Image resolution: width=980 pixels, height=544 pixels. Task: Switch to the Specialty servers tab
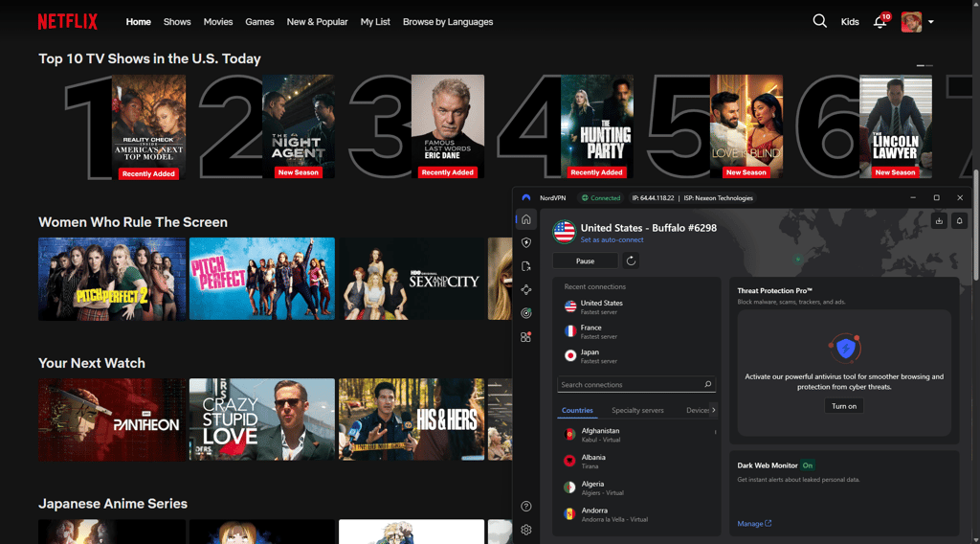tap(637, 410)
